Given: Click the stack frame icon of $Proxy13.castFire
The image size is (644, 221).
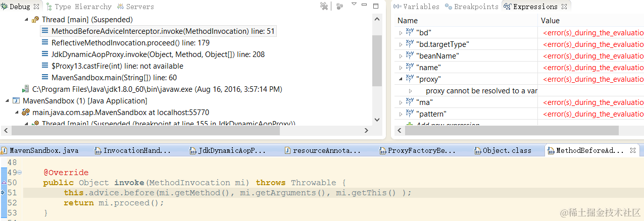Looking at the screenshot, I should (x=45, y=66).
